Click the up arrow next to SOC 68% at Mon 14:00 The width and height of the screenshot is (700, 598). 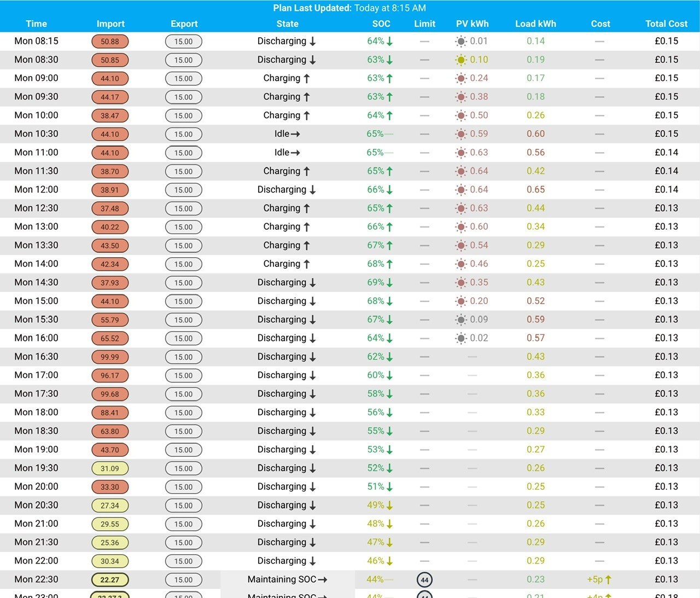(x=390, y=264)
